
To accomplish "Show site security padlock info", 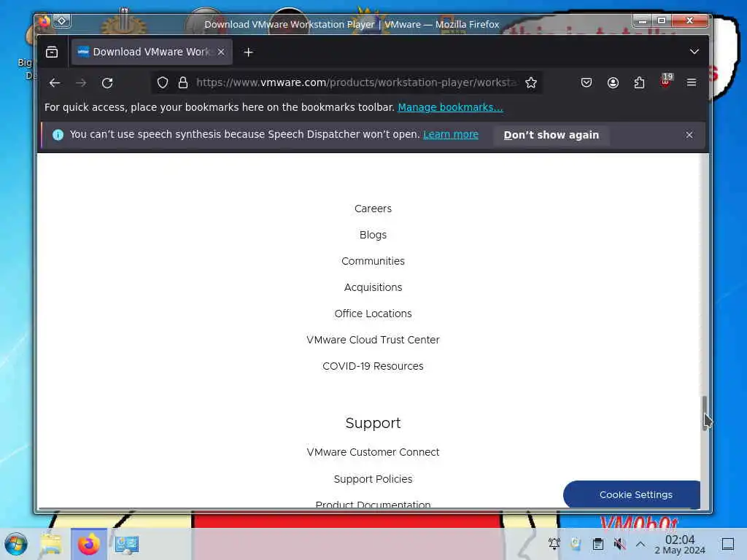I will point(183,83).
